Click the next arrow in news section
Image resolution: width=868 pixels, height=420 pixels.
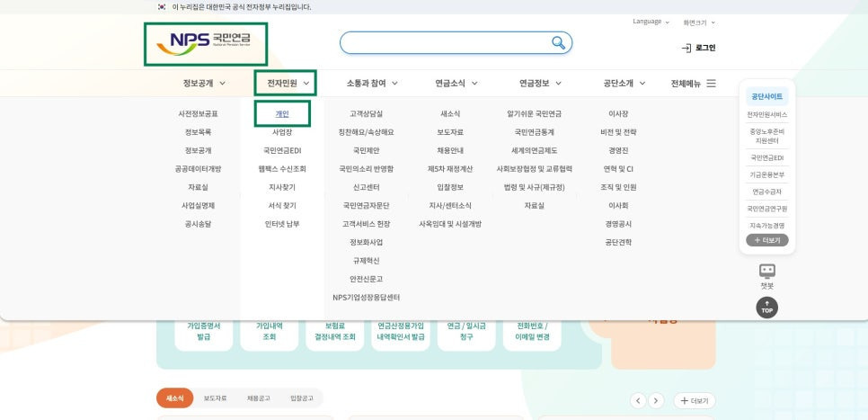(x=656, y=400)
